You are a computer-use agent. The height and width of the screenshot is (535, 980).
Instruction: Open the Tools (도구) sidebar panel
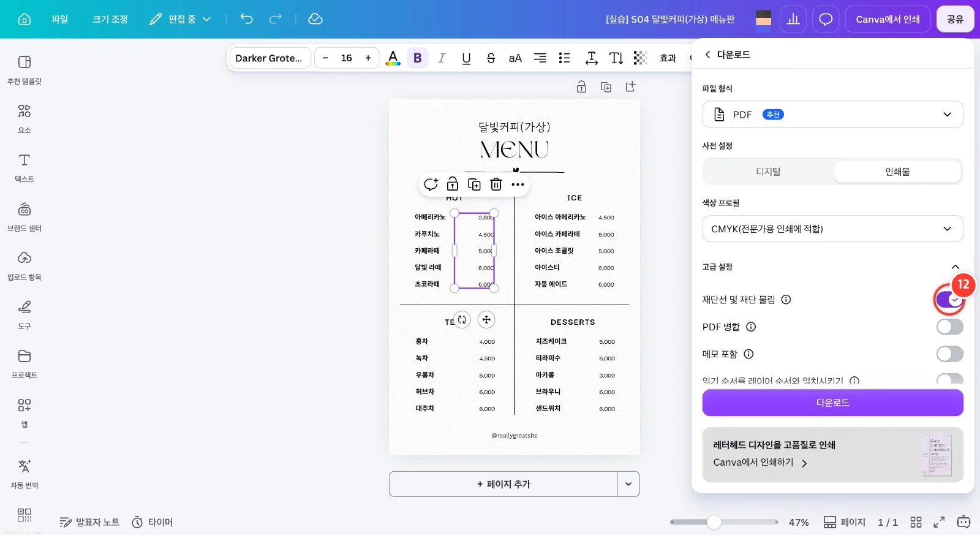24,315
